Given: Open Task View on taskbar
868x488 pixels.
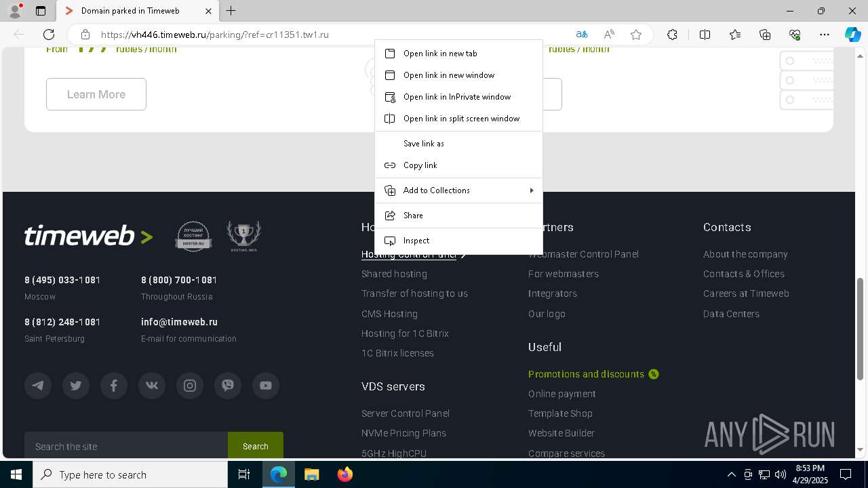Looking at the screenshot, I should coord(244,474).
